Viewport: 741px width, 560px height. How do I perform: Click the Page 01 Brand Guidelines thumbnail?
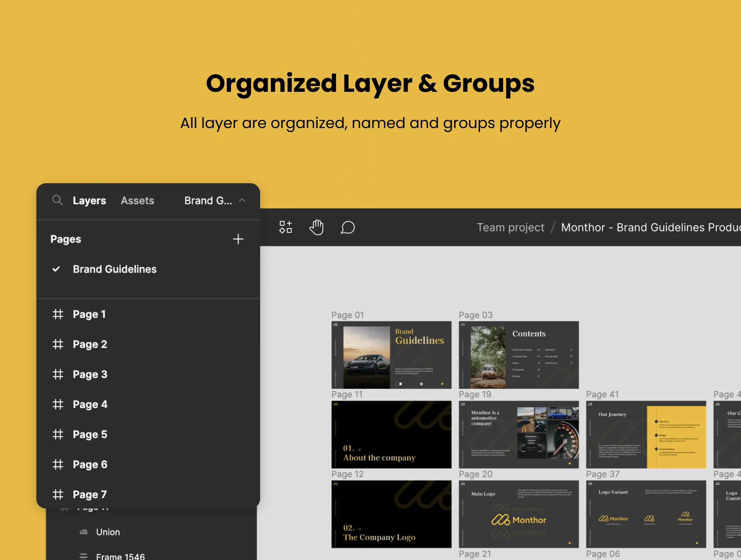pos(391,355)
